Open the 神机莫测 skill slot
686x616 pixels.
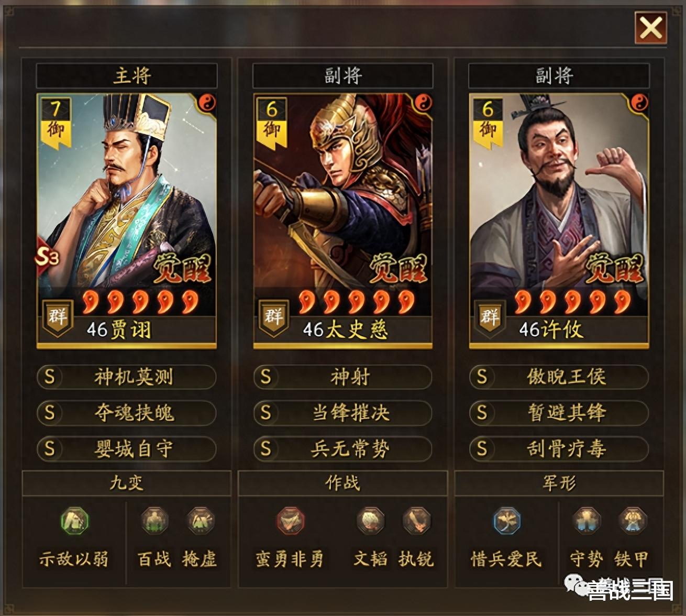coord(126,377)
